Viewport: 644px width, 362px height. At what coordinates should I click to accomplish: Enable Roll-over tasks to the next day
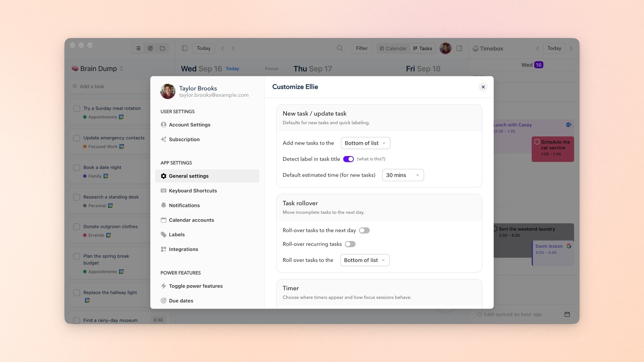(364, 230)
